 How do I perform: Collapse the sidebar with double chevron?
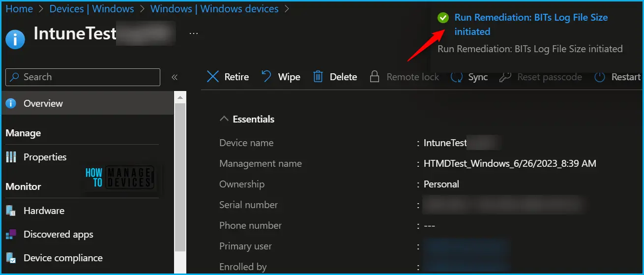click(x=174, y=77)
